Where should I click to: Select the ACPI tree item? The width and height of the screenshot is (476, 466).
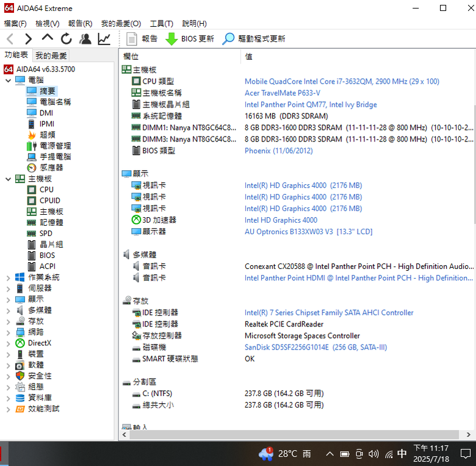48,266
